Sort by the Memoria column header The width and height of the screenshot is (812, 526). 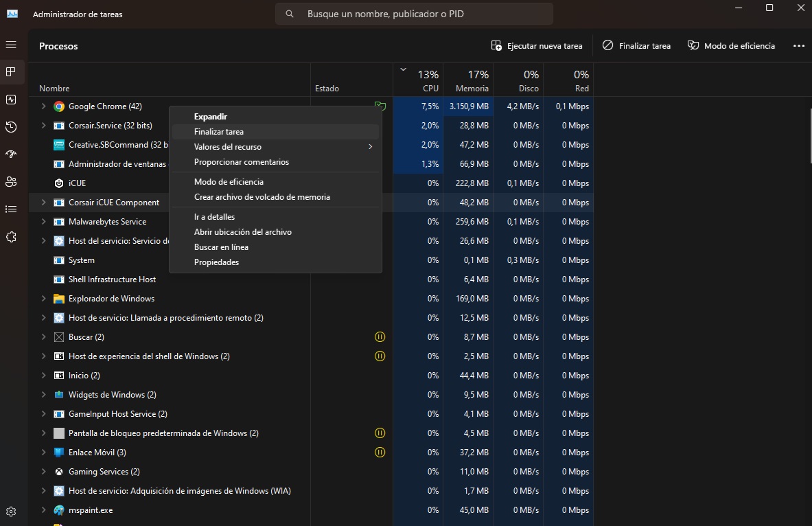(469, 80)
